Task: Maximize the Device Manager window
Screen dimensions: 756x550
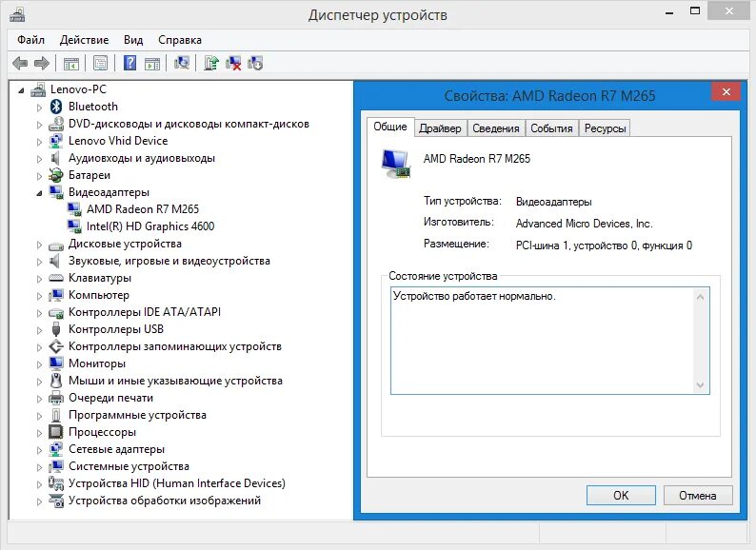Action: (x=695, y=10)
